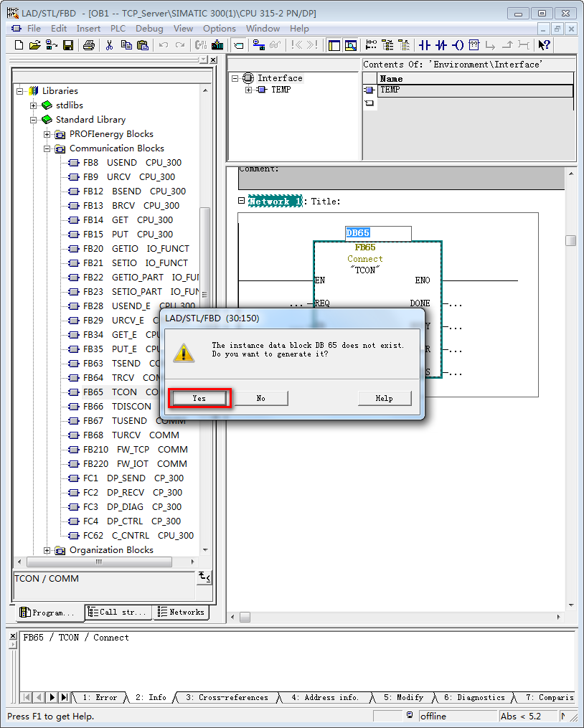The width and height of the screenshot is (584, 728).
Task: Click the Interface tree root icon
Action: 248,78
